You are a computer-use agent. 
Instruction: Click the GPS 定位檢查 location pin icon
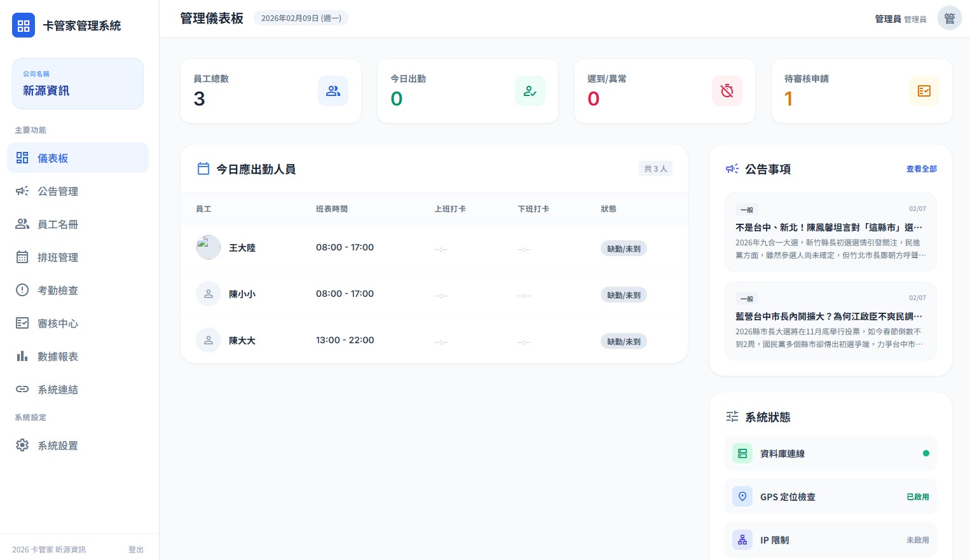pyautogui.click(x=742, y=496)
